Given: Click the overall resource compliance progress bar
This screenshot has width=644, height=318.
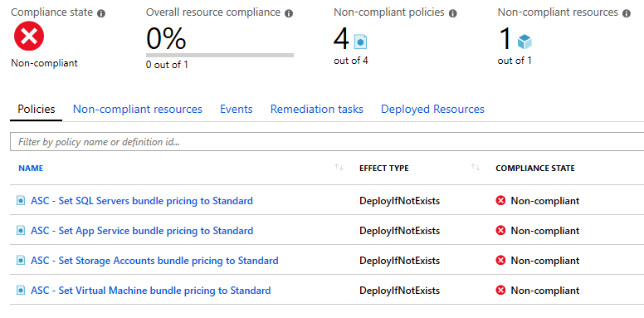Looking at the screenshot, I should (x=220, y=55).
